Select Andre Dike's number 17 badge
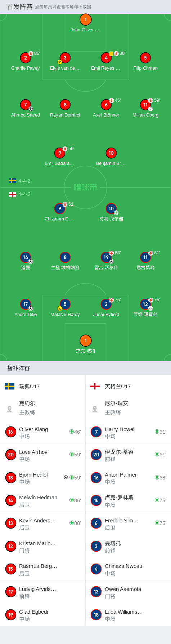 click(x=26, y=304)
